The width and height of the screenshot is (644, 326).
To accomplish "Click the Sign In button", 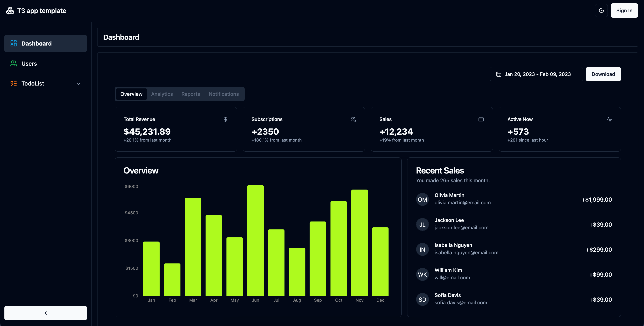I will pyautogui.click(x=624, y=10).
